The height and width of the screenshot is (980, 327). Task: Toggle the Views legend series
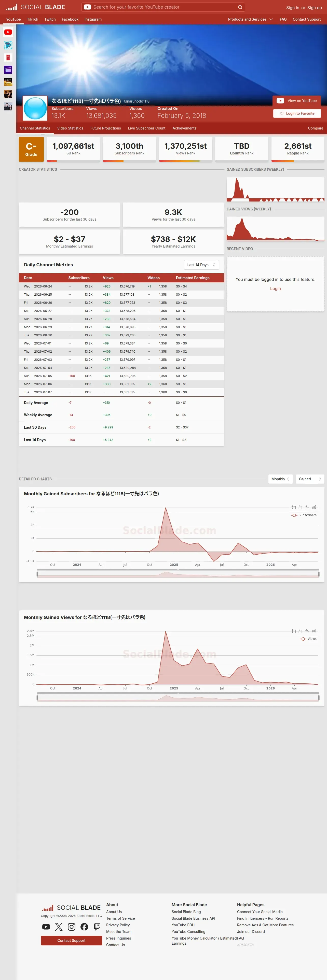(308, 639)
